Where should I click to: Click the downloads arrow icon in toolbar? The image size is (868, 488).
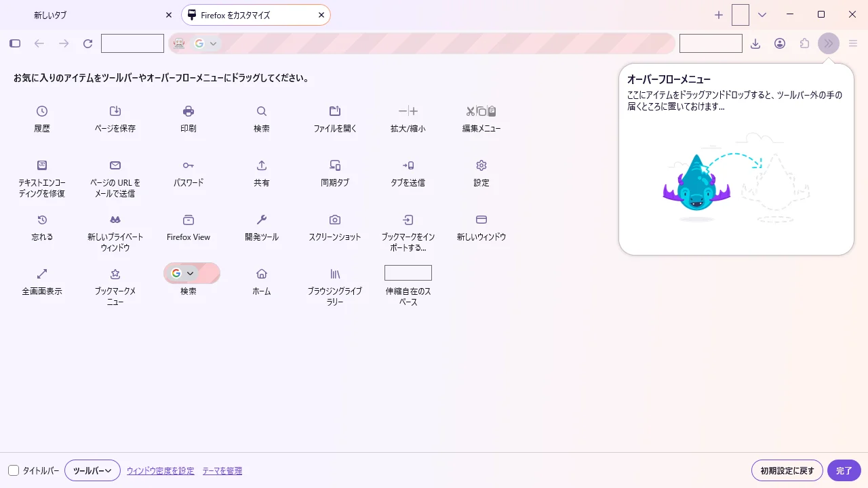pyautogui.click(x=755, y=43)
